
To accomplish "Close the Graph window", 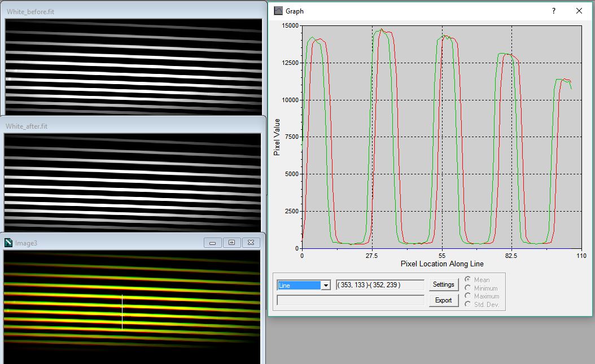I will coord(579,11).
